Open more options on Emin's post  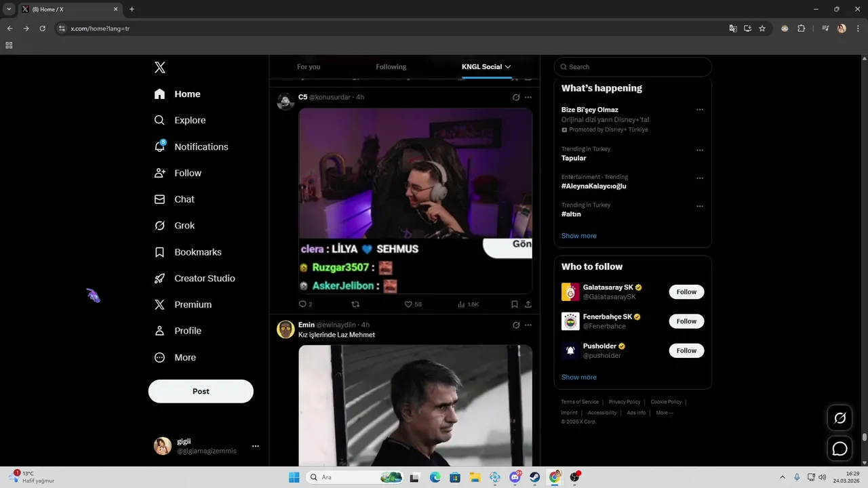528,325
